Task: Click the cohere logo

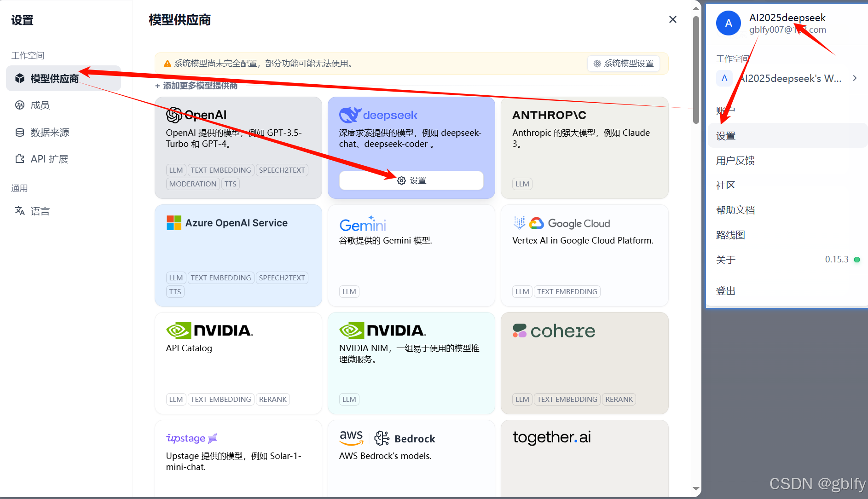Action: (554, 331)
